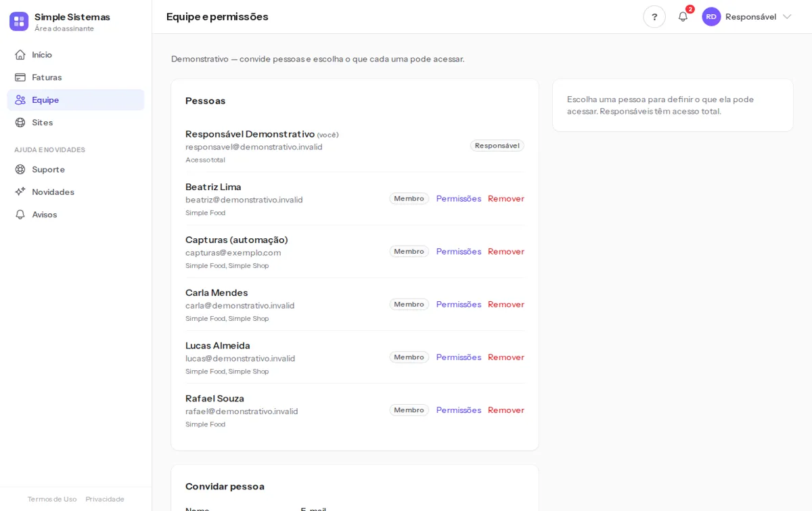Remove Carla Mendes from the team
This screenshot has height=511, width=812.
(506, 304)
